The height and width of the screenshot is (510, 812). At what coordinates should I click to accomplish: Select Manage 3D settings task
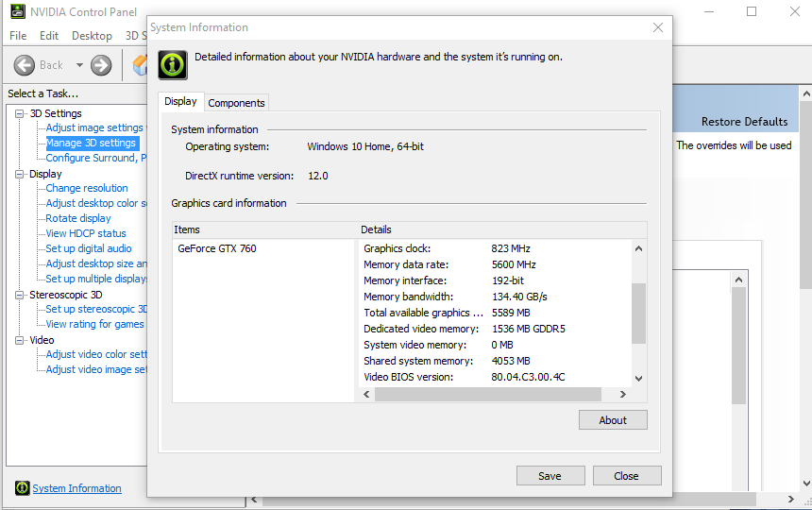pyautogui.click(x=92, y=143)
